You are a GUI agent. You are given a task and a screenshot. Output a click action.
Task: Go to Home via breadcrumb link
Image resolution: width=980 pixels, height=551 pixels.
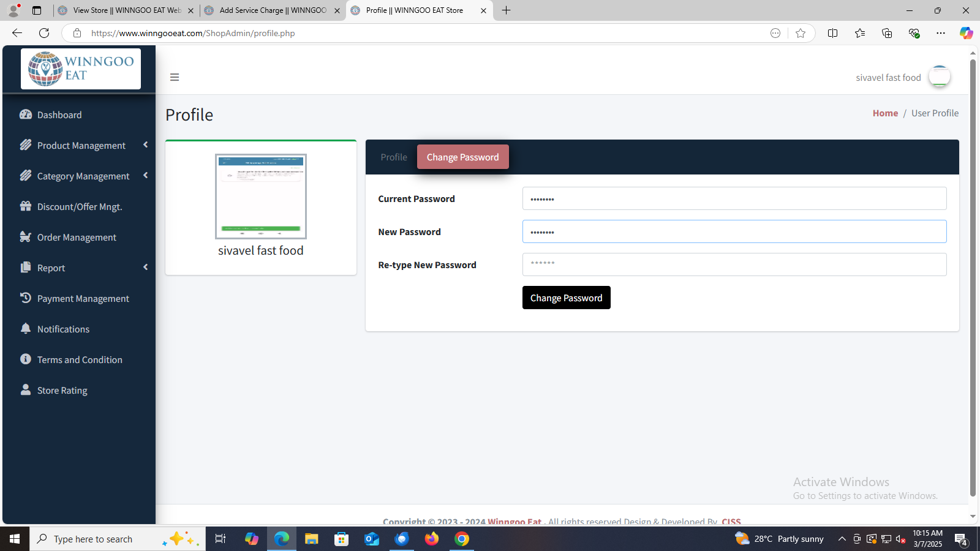(x=885, y=113)
